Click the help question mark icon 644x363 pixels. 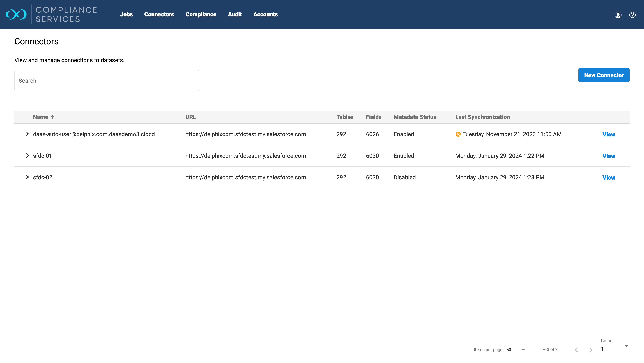point(632,15)
